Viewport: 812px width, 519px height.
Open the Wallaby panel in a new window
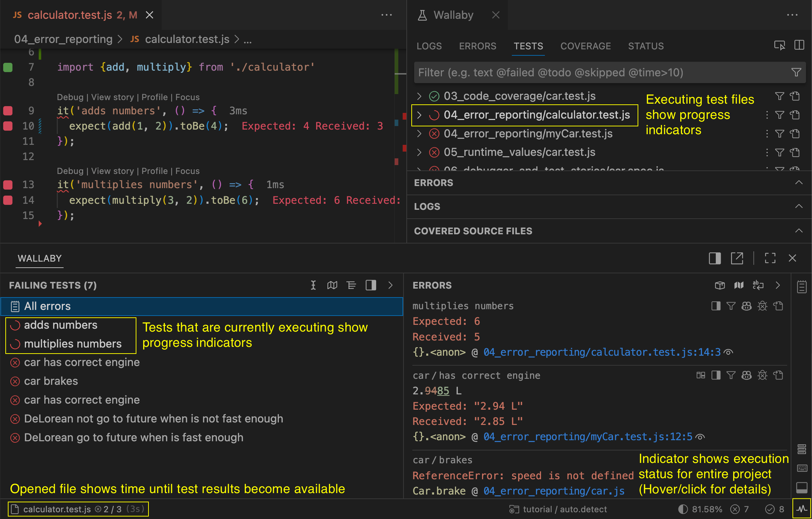737,258
